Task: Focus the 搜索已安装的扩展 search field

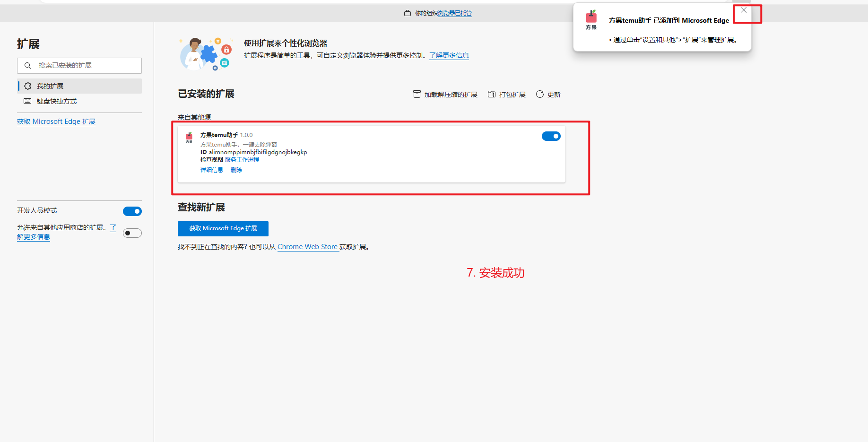Action: tap(79, 66)
